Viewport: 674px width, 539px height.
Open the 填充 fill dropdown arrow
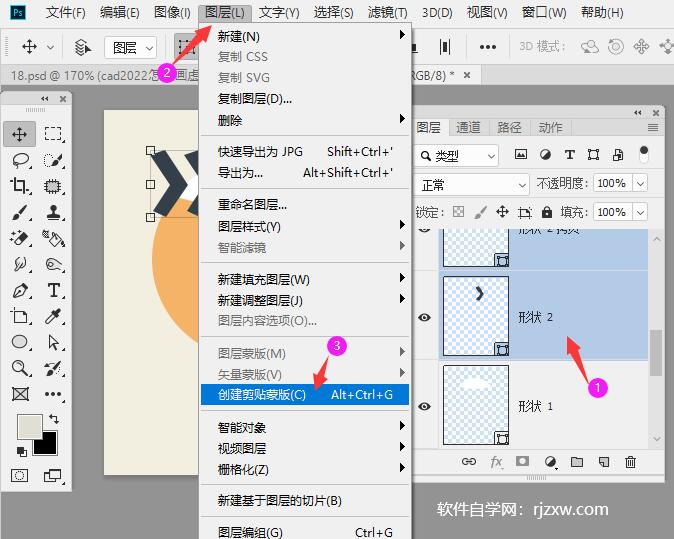click(x=640, y=212)
